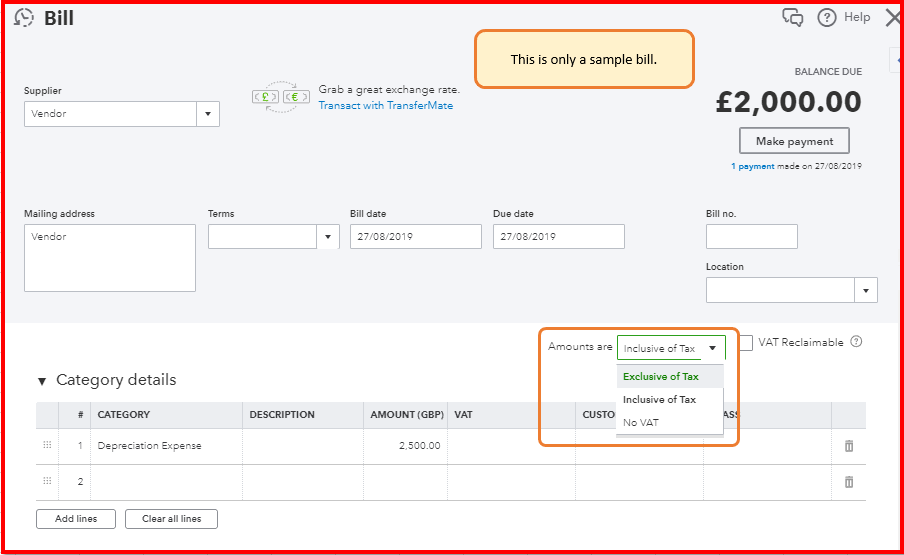Click drag handle icon for line 1
This screenshot has height=555, width=904.
47,445
